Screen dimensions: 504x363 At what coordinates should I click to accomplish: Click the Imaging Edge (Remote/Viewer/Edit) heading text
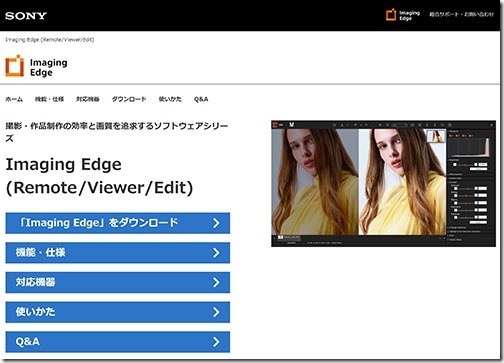pyautogui.click(x=99, y=176)
